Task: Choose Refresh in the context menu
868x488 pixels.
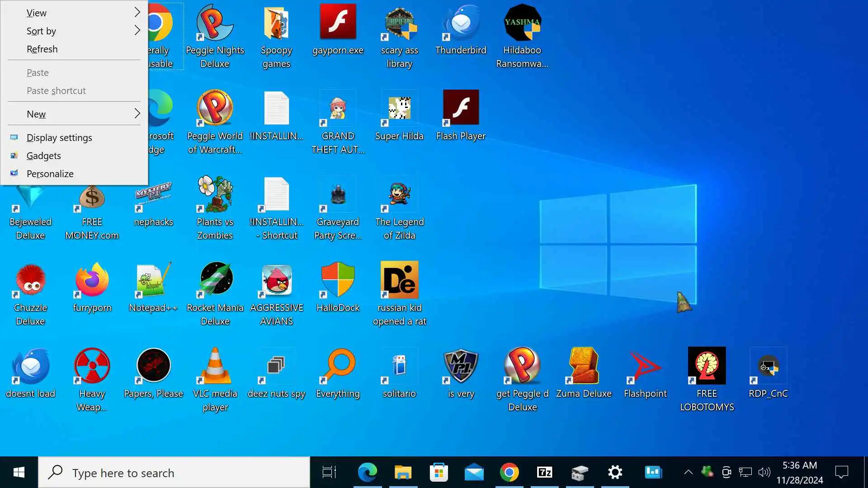Action: point(42,49)
